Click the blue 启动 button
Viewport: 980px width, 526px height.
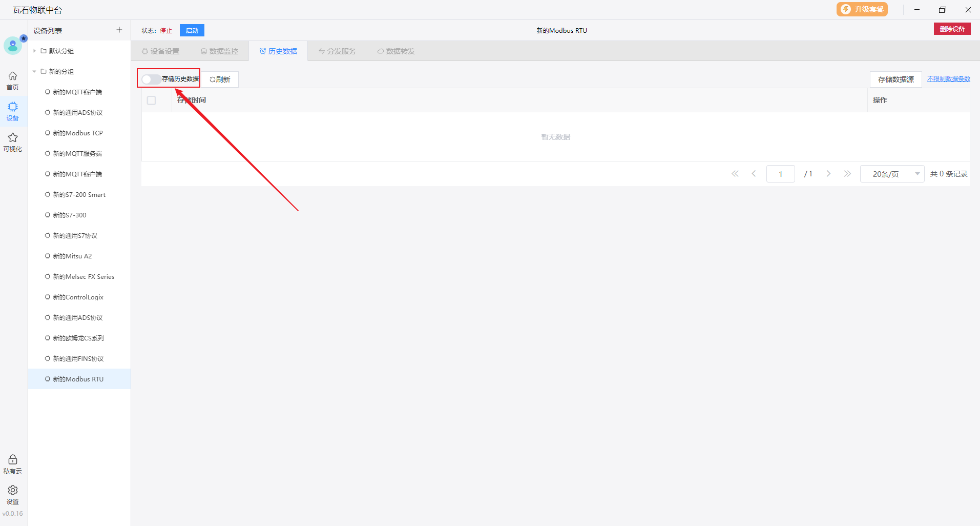(192, 31)
